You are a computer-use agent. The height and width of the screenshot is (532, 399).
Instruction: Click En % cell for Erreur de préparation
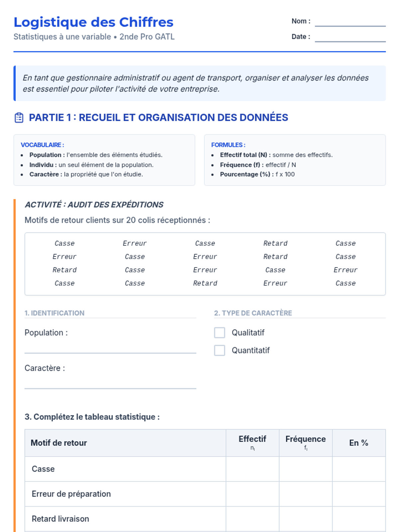(359, 494)
